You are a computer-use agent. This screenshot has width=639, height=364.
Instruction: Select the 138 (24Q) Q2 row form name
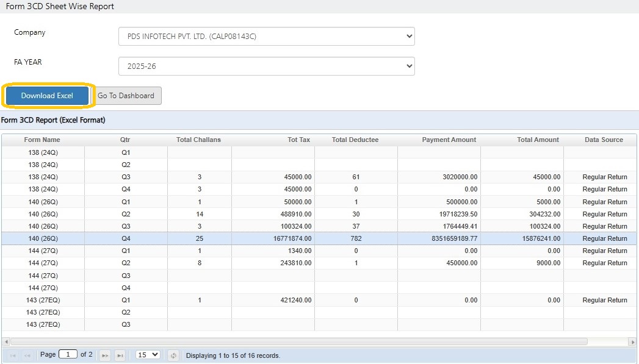pyautogui.click(x=43, y=165)
